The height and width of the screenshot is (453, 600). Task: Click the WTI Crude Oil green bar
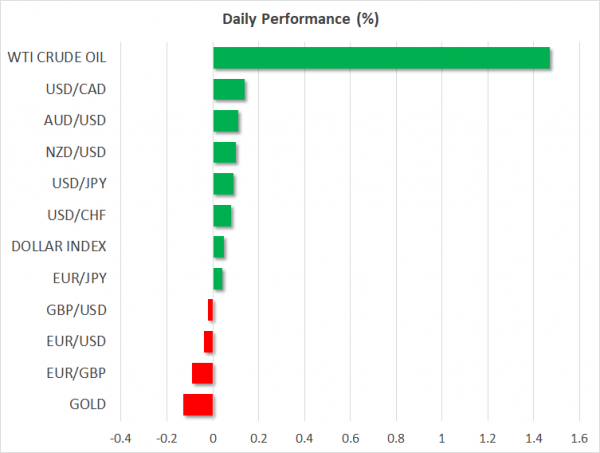coord(380,58)
